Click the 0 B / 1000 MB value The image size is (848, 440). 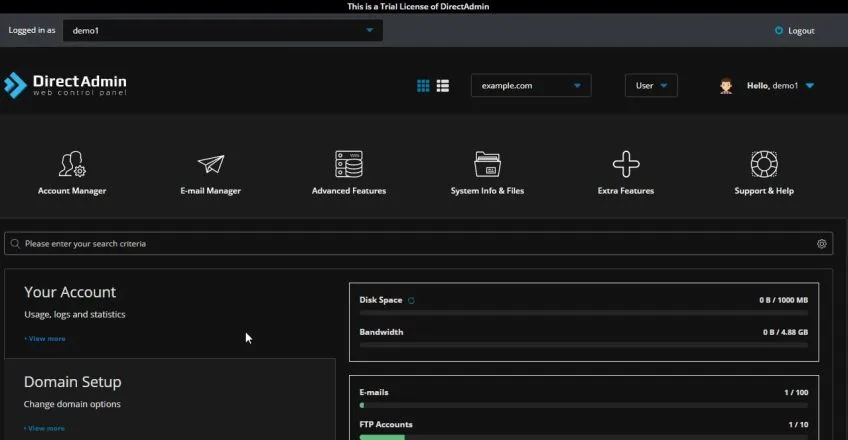pyautogui.click(x=784, y=300)
